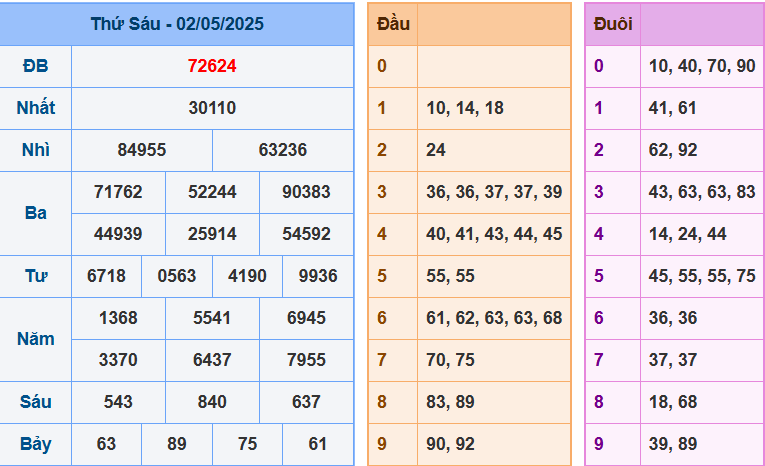The width and height of the screenshot is (765, 466).
Task: Select Đầu row 6 values 61, 62, 63, 63, 68
Action: click(494, 318)
